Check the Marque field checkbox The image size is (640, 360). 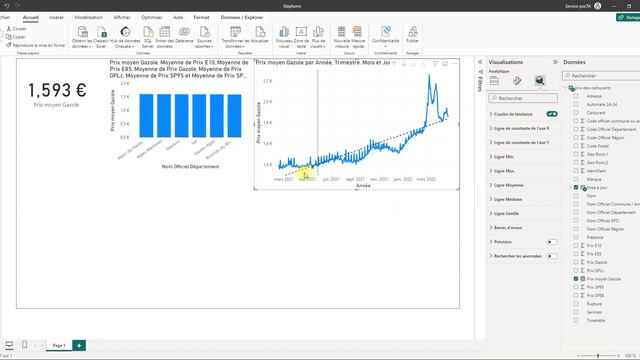(x=576, y=179)
